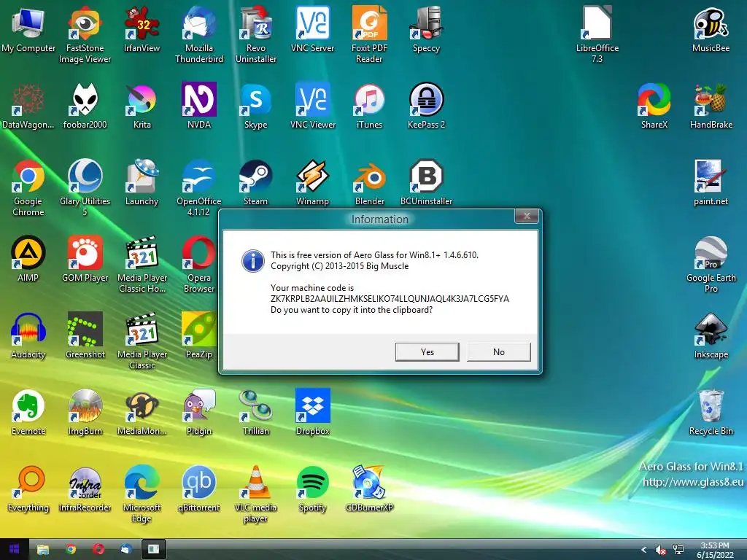Screen dimensions: 747x560
Task: Select LibreOffice 7.3 icon
Action: point(597,34)
